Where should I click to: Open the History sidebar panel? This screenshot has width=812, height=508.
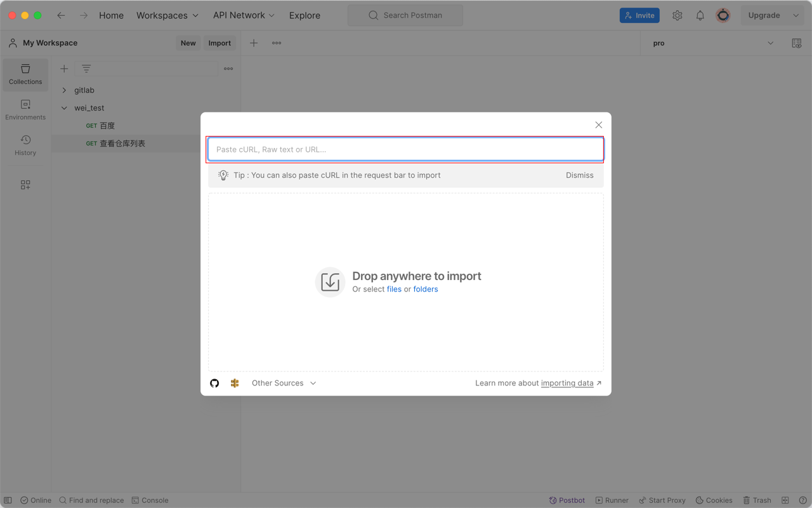point(25,145)
